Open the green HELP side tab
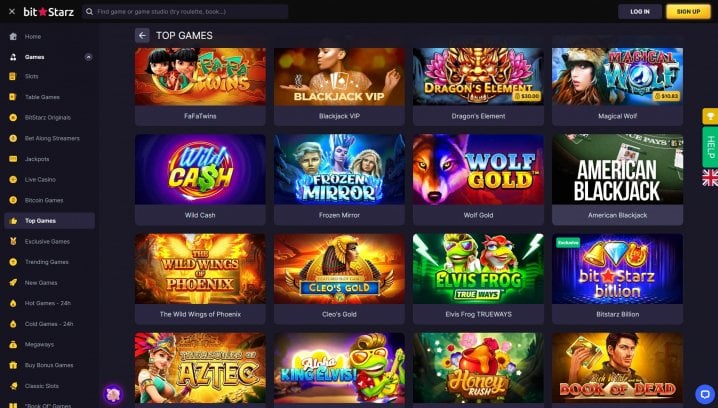 tap(710, 147)
